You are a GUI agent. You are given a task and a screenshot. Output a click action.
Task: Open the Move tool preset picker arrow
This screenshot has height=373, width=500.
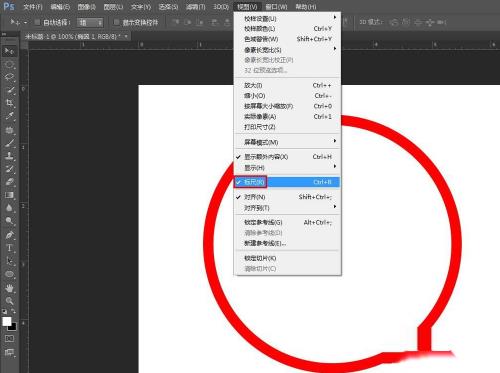coord(25,23)
